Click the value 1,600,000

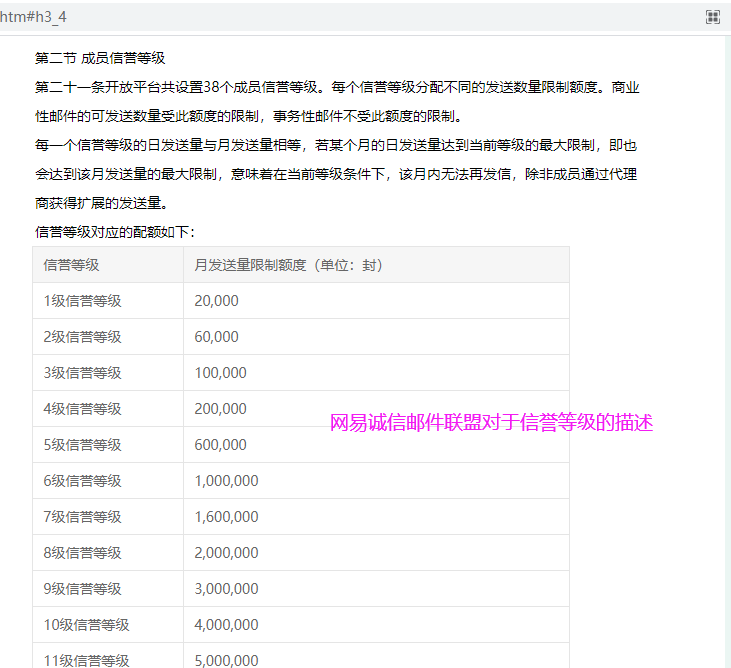tap(226, 517)
